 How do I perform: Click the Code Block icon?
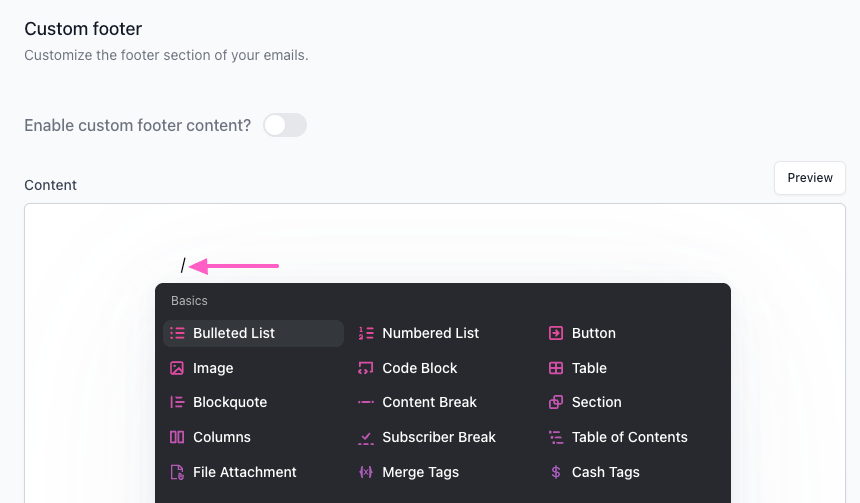pyautogui.click(x=366, y=368)
